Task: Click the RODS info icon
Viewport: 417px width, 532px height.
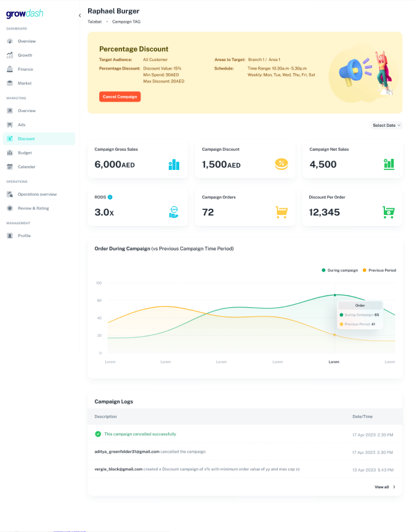Action: (110, 197)
